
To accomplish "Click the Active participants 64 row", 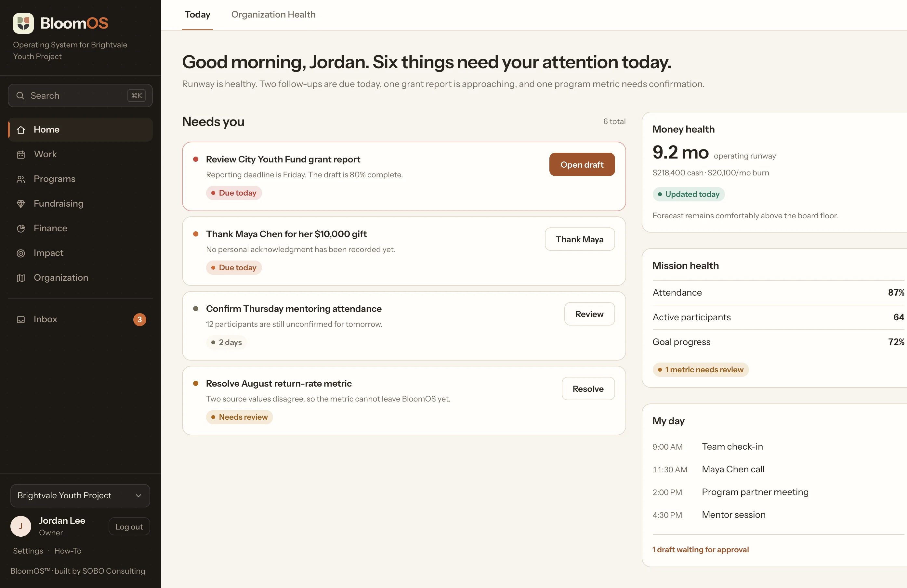I will [x=778, y=317].
